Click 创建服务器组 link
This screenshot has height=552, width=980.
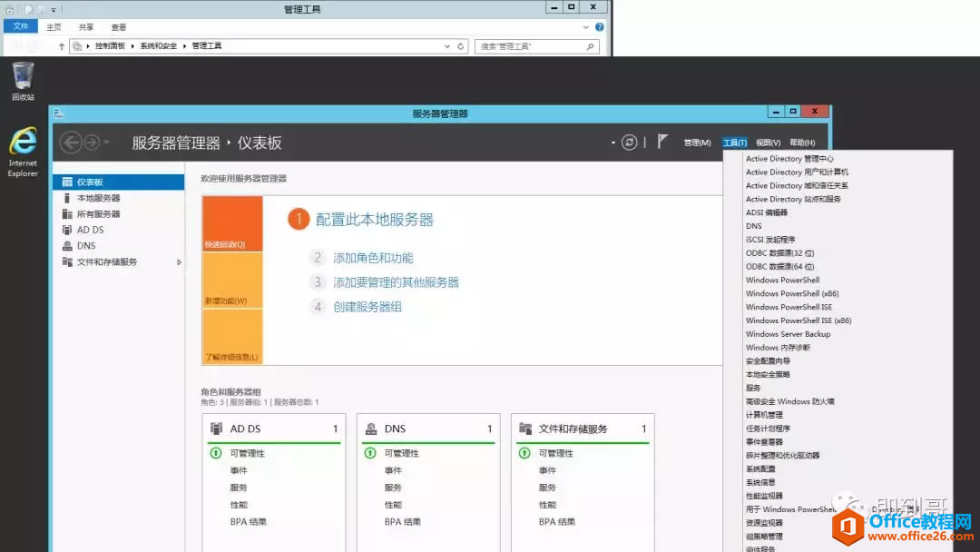pos(367,307)
